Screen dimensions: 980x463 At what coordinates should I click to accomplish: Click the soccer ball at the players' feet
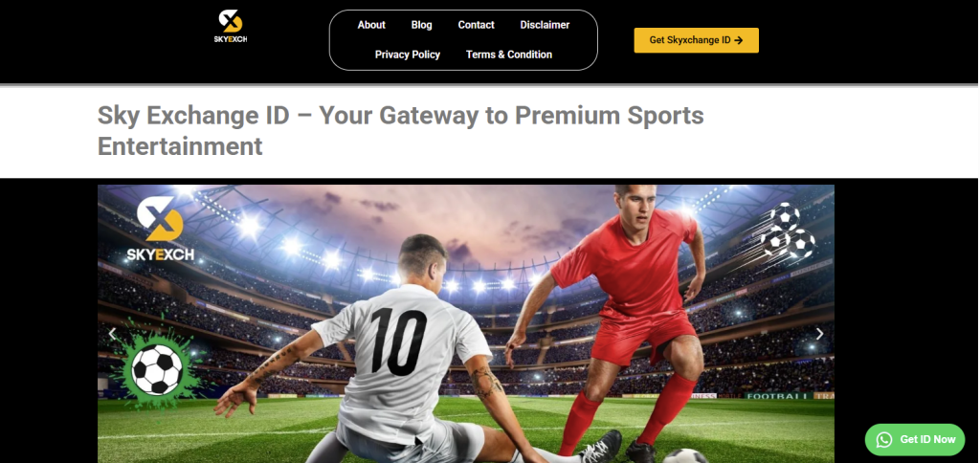coord(684,456)
